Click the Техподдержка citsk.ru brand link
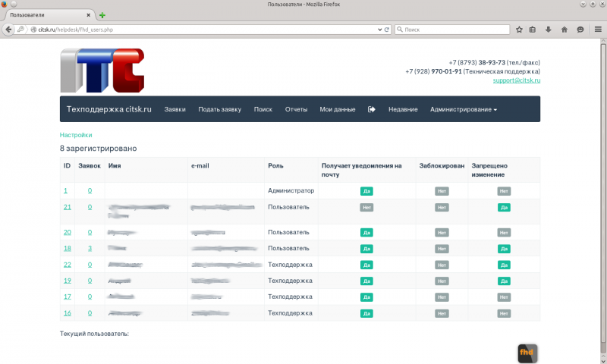Viewport: 607px width, 364px height. [x=109, y=109]
